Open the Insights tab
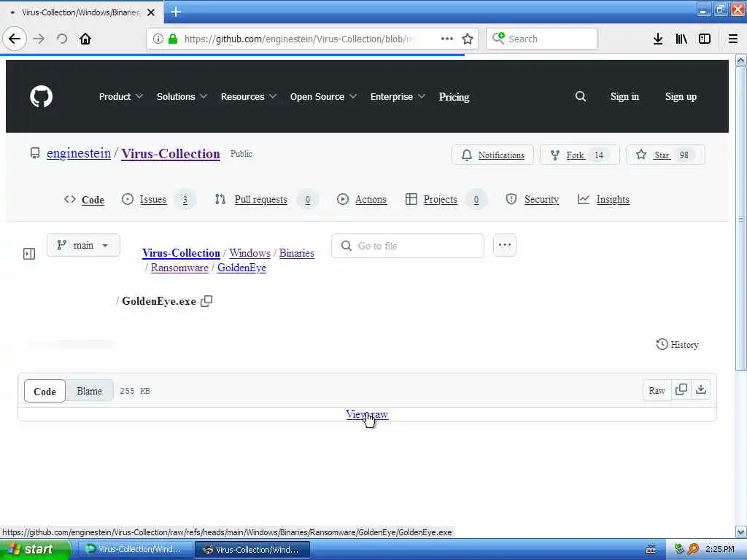The width and height of the screenshot is (747, 560). pos(603,200)
